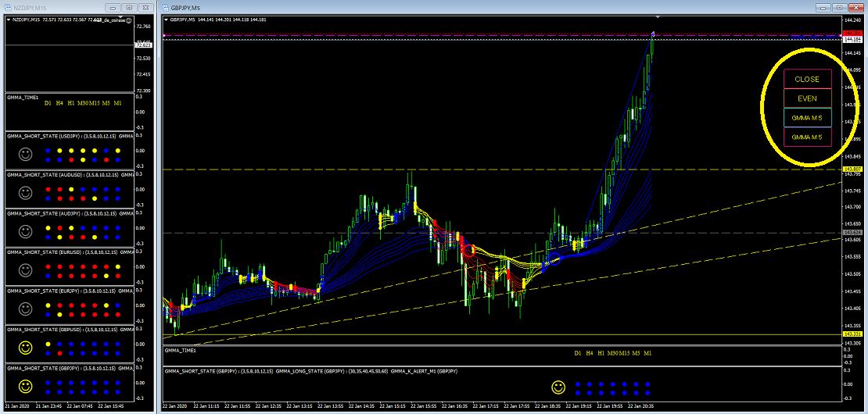The width and height of the screenshot is (868, 414).
Task: Click the yellow smiley in the GBPJPY,M5 window's bottom panel
Action: [x=558, y=387]
